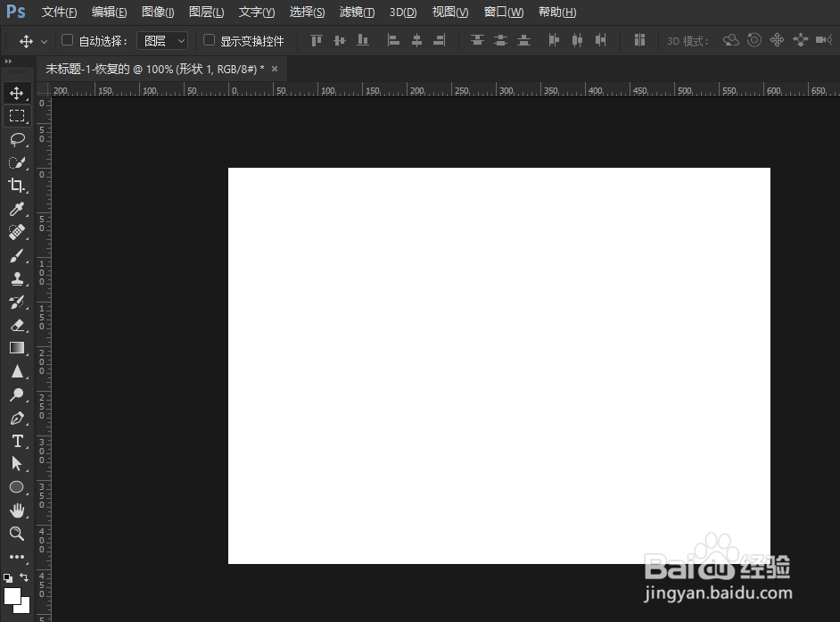The height and width of the screenshot is (622, 840).
Task: Close the 未标题-1-恢复的 document tab
Action: coord(275,70)
